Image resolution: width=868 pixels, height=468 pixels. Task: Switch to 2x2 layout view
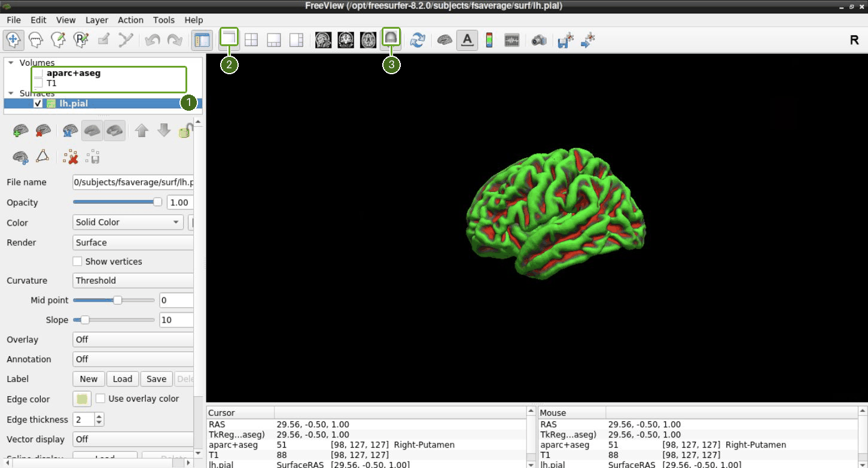pyautogui.click(x=251, y=40)
